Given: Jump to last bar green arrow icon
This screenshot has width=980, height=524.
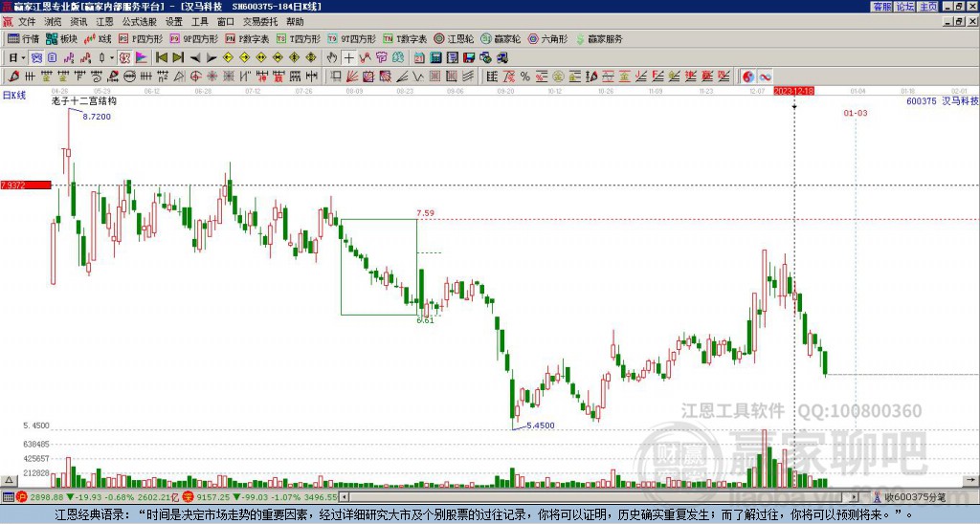Looking at the screenshot, I should click(178, 57).
